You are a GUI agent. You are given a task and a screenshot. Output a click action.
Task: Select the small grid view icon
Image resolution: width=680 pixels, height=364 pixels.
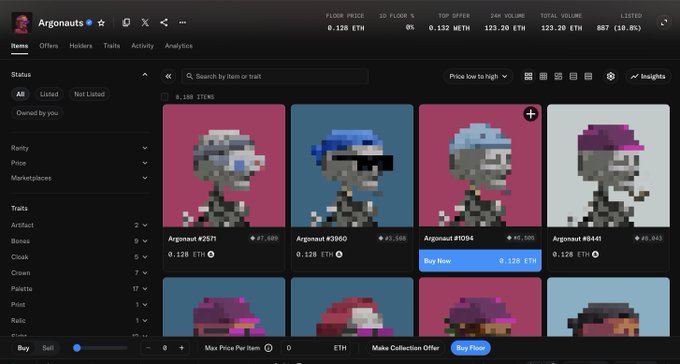[543, 76]
